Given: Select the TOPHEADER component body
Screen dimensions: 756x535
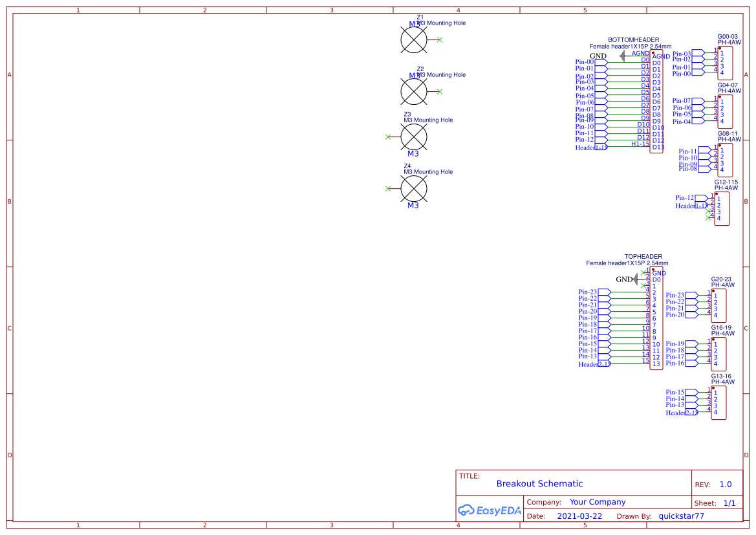Looking at the screenshot, I should (x=656, y=318).
